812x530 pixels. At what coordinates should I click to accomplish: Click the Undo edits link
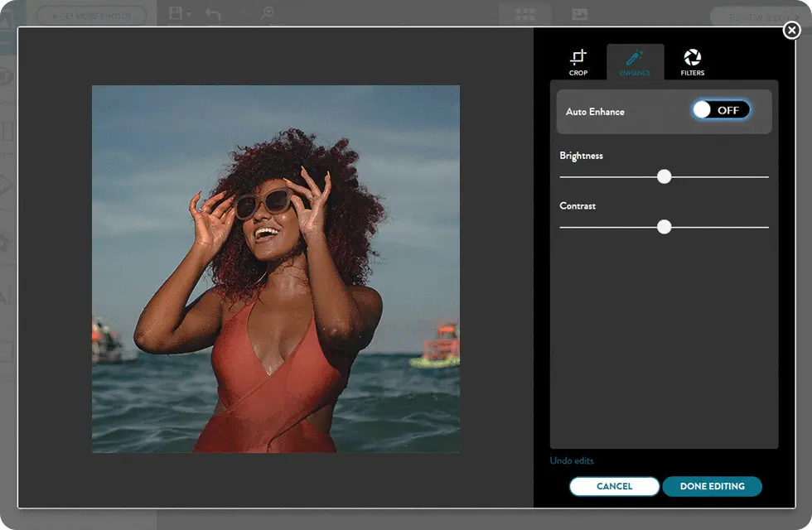click(572, 460)
